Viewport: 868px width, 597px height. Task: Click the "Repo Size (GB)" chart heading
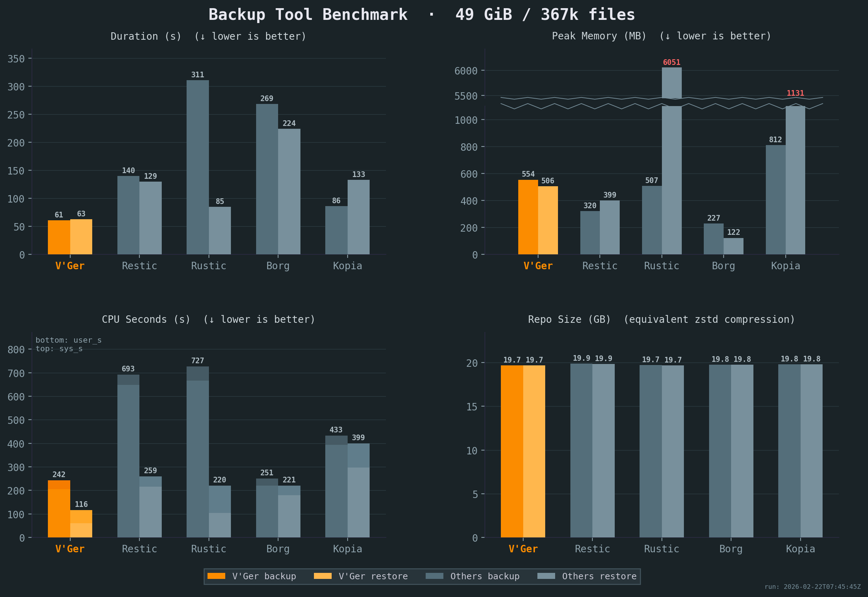click(569, 319)
